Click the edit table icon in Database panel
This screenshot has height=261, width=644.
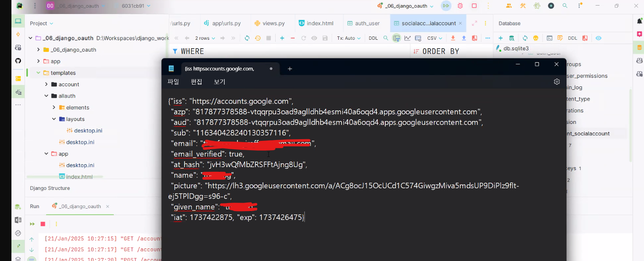560,38
